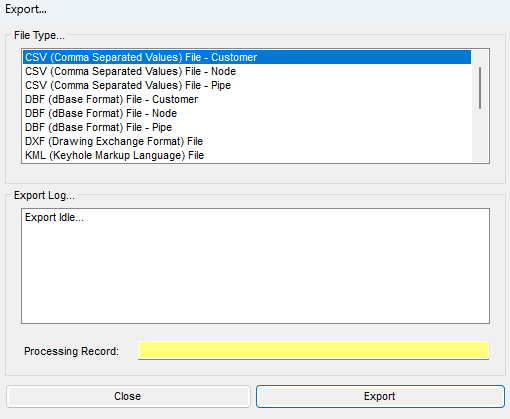This screenshot has width=510, height=419.
Task: Click the Export button
Action: click(380, 396)
